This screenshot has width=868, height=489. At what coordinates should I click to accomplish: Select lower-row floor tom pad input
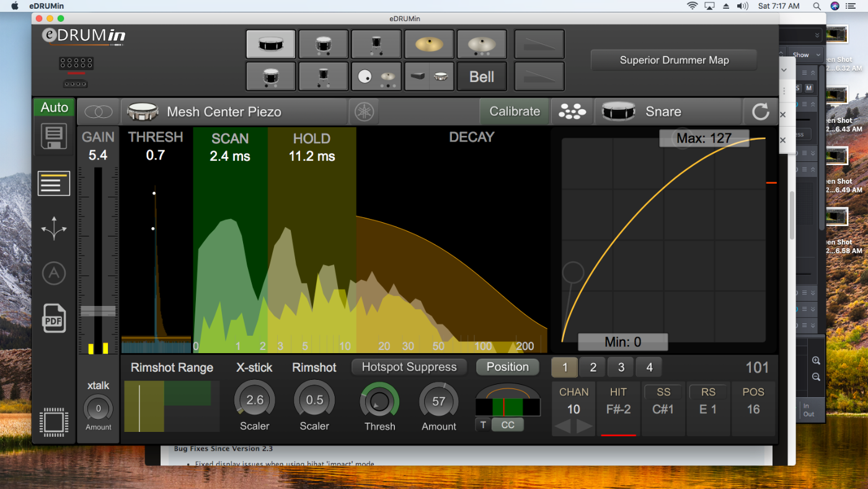coord(323,76)
